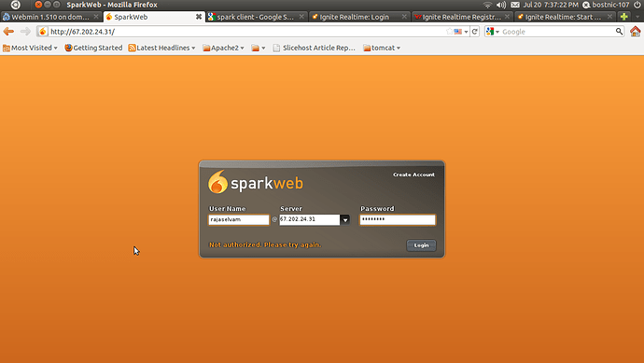The width and height of the screenshot is (644, 363).
Task: Open the tomcat bookmark folder menu
Action: (382, 48)
